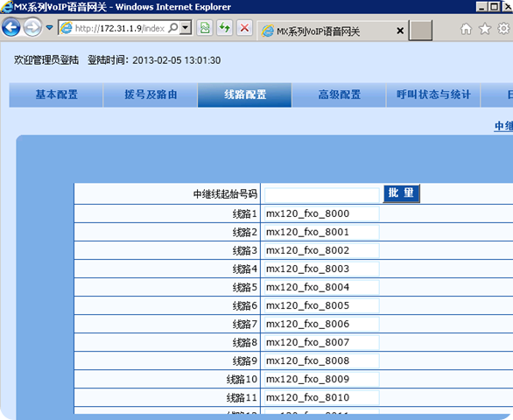Close the MX系列VoIP语音网关 browser tab
The height and width of the screenshot is (420, 513).
pos(400,31)
